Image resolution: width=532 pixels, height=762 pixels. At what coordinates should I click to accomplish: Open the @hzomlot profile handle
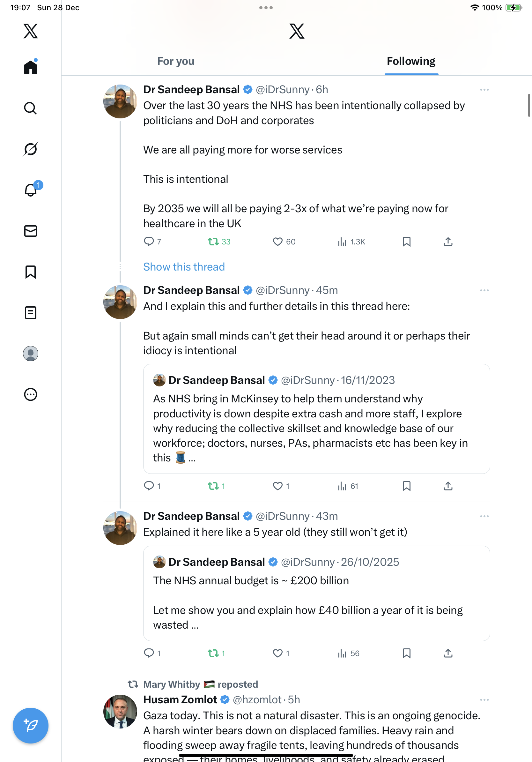click(257, 700)
